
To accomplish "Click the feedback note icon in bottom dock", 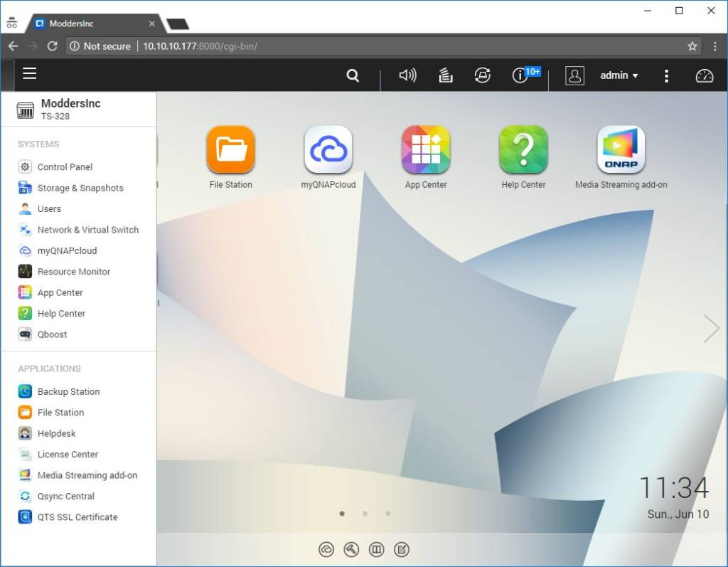I will click(402, 550).
